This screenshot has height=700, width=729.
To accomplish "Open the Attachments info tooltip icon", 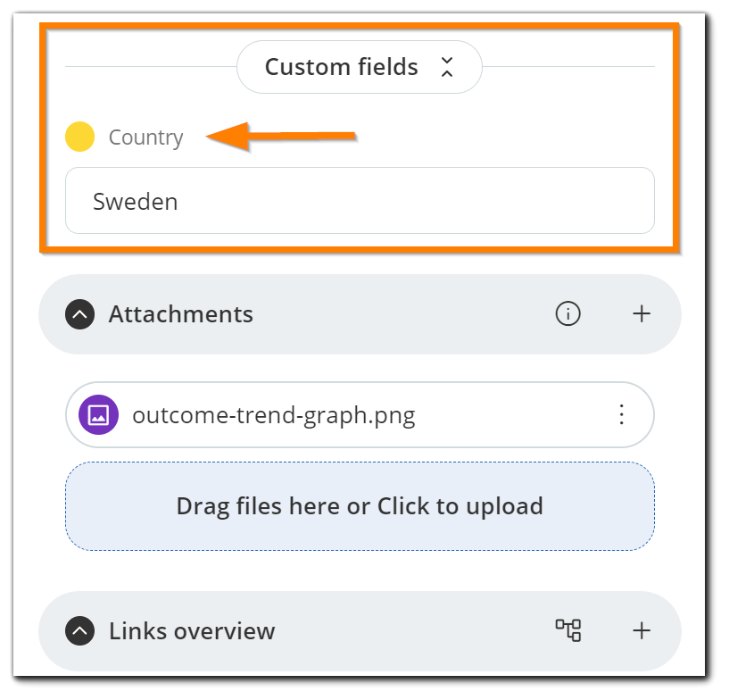I will pyautogui.click(x=567, y=314).
